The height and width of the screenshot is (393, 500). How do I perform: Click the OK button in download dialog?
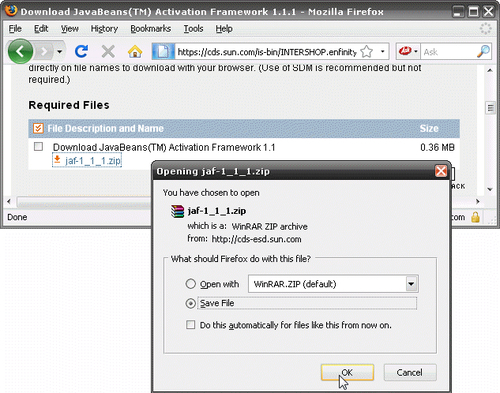coord(347,372)
